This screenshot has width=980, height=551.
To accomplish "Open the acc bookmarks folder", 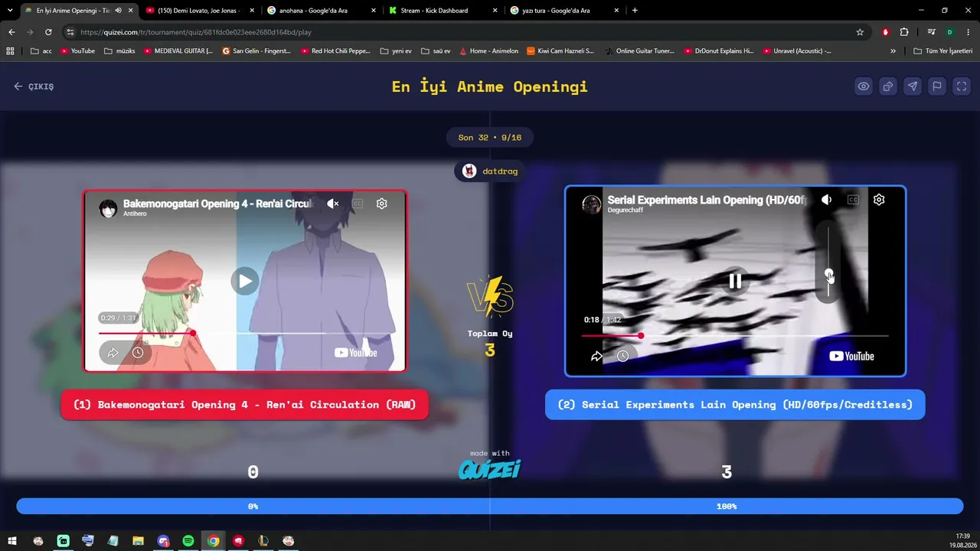I will tap(41, 51).
